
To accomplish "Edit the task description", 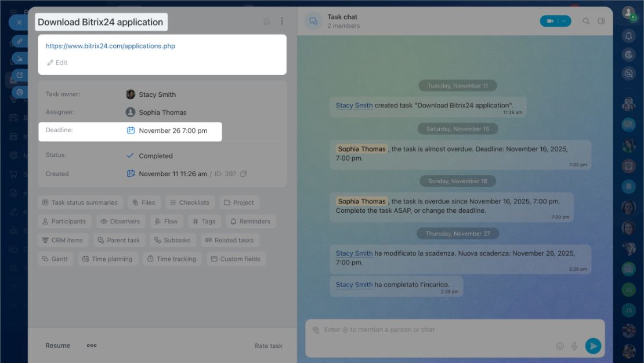I will (x=57, y=63).
